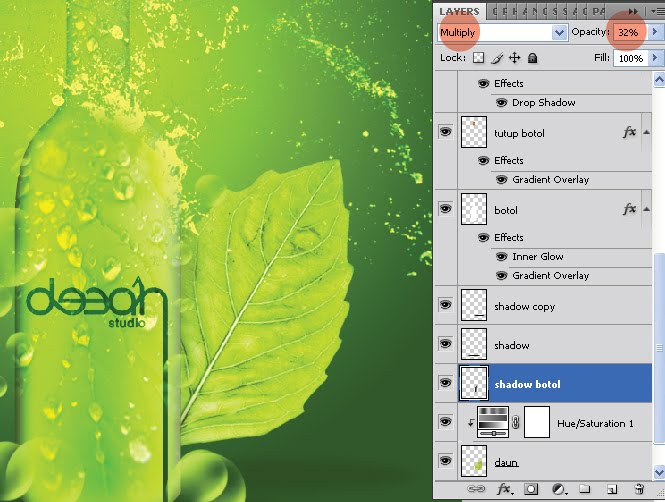
Task: Create new adjustment layer icon
Action: pyautogui.click(x=559, y=490)
